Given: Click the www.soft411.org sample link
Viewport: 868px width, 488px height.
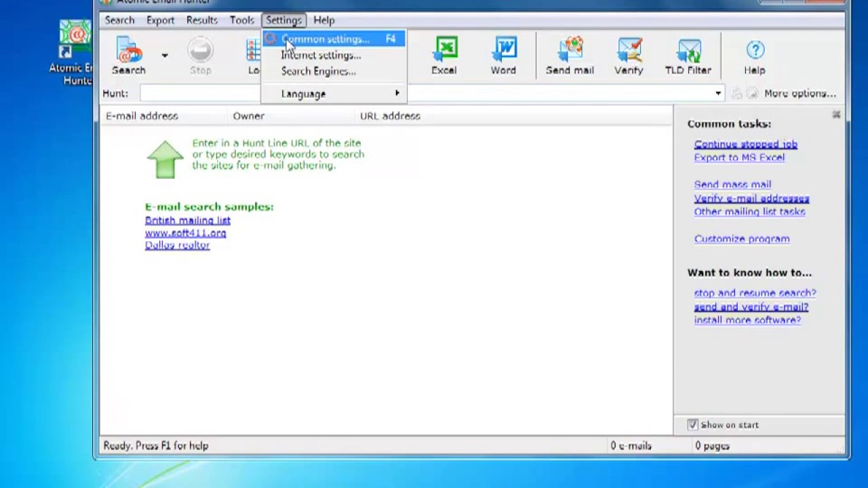Looking at the screenshot, I should [x=185, y=232].
